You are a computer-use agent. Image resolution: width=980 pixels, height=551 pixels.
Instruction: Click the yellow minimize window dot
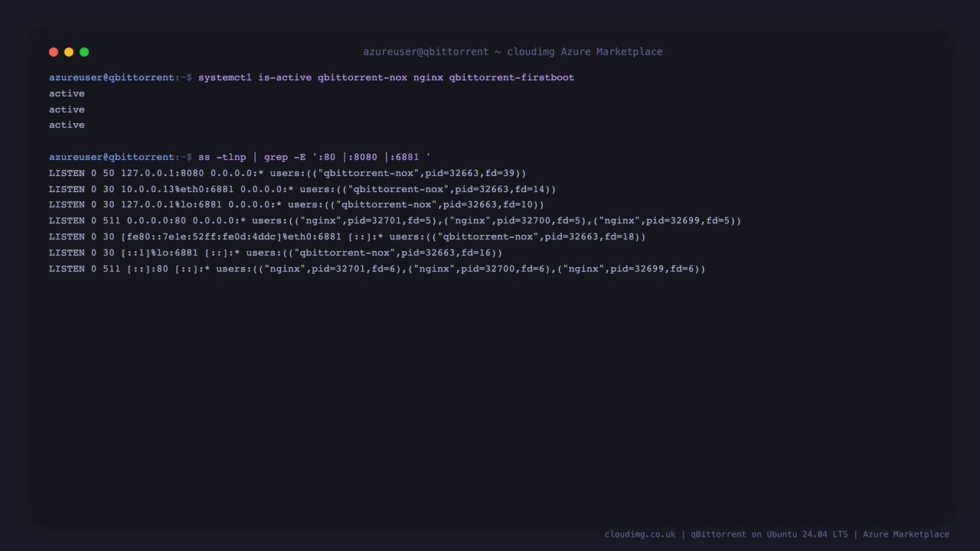click(69, 52)
